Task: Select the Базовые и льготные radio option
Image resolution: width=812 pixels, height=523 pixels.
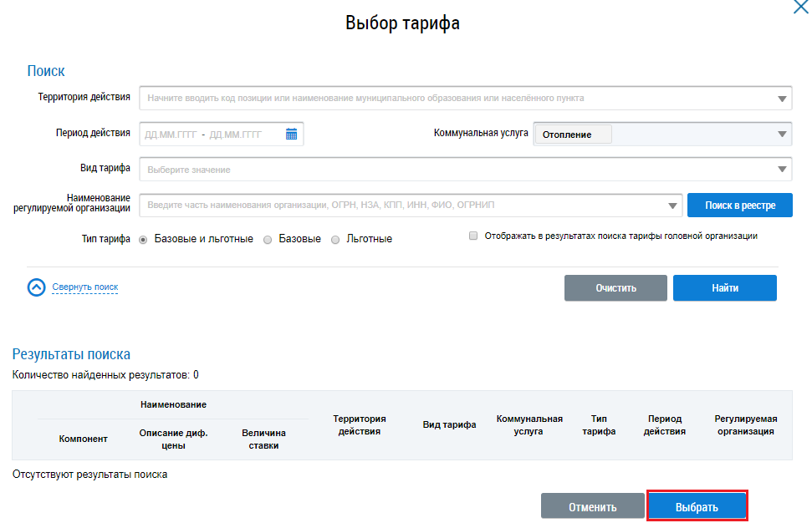Action: tap(143, 239)
